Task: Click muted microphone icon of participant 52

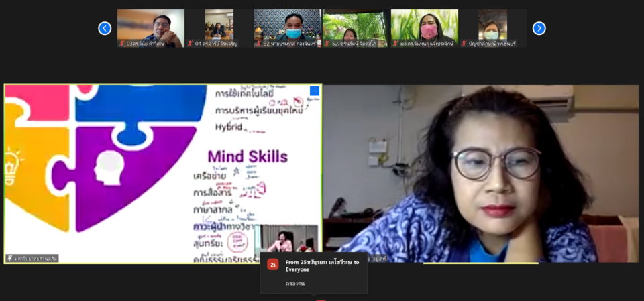Action: (327, 43)
